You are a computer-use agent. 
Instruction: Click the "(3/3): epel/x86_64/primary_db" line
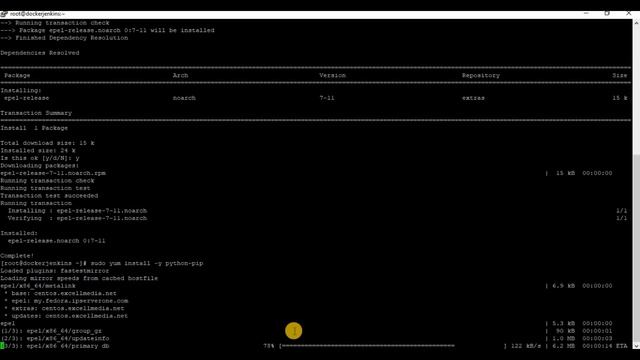pos(55,346)
